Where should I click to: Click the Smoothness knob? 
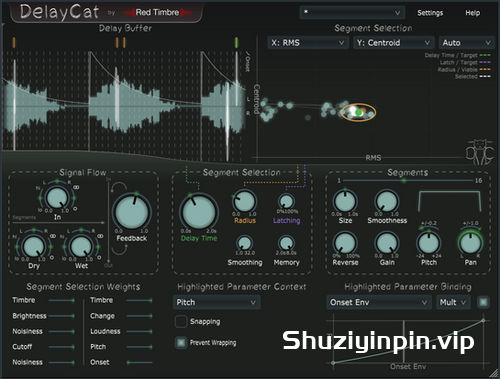387,201
